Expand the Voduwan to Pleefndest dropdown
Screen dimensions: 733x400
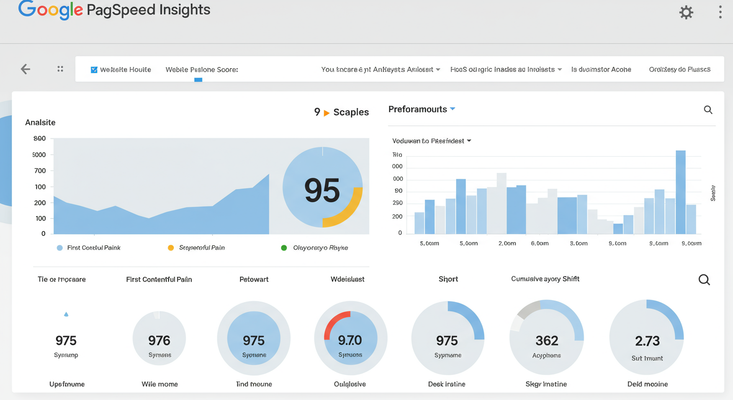click(x=431, y=141)
